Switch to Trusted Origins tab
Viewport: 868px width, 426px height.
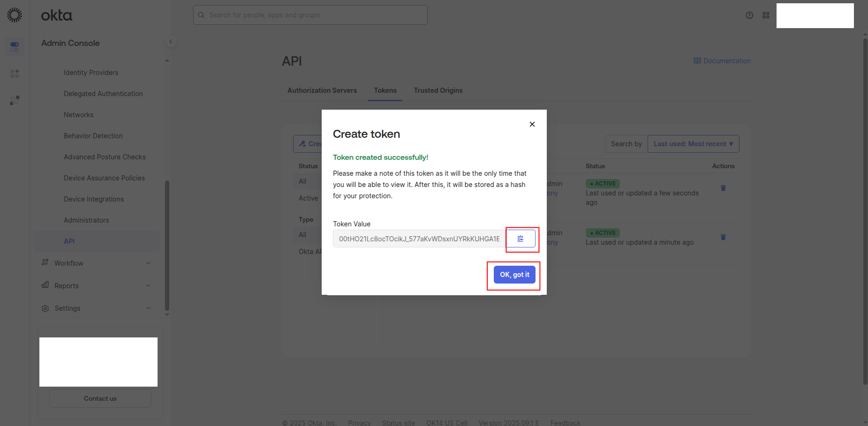(x=438, y=90)
